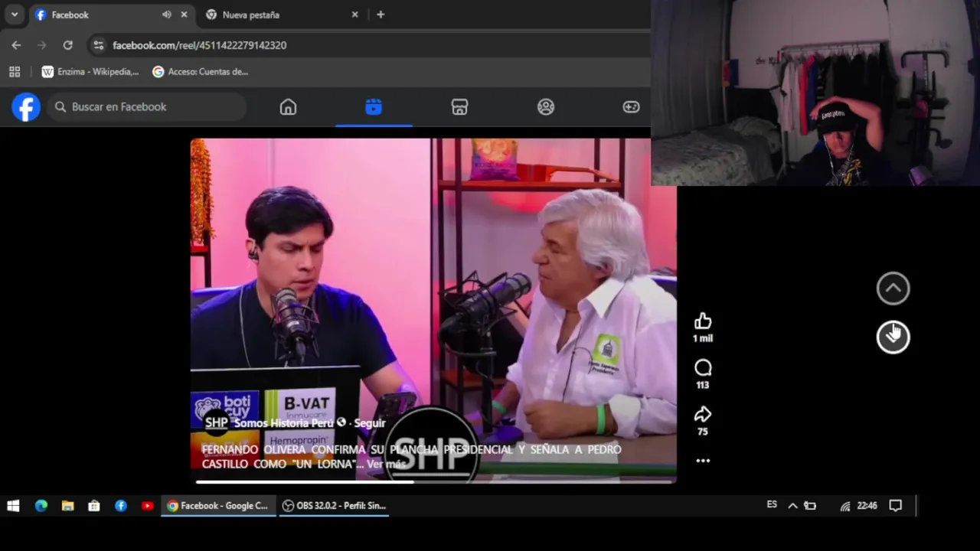Switch to OBS 32.0.2 taskbar window
980x551 pixels.
334,506
